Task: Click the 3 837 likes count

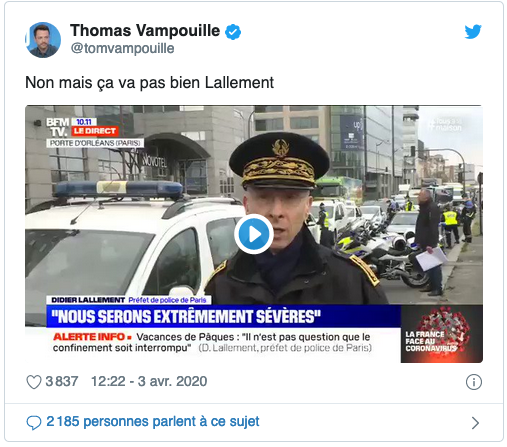Action: point(62,381)
